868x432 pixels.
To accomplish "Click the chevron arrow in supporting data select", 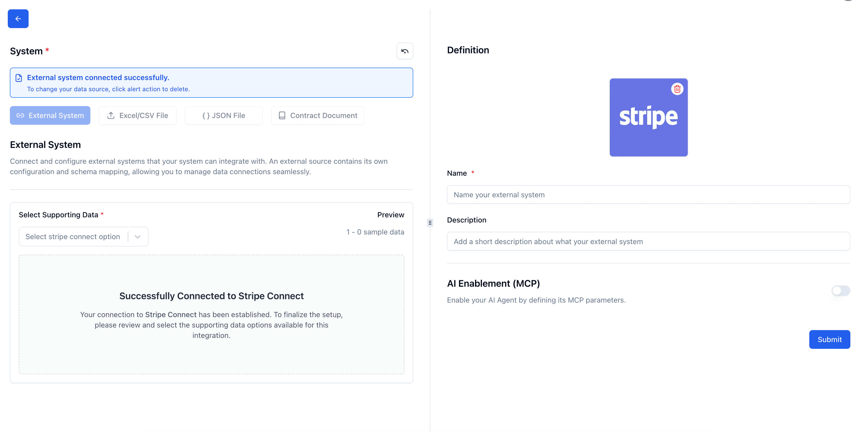I will click(137, 236).
